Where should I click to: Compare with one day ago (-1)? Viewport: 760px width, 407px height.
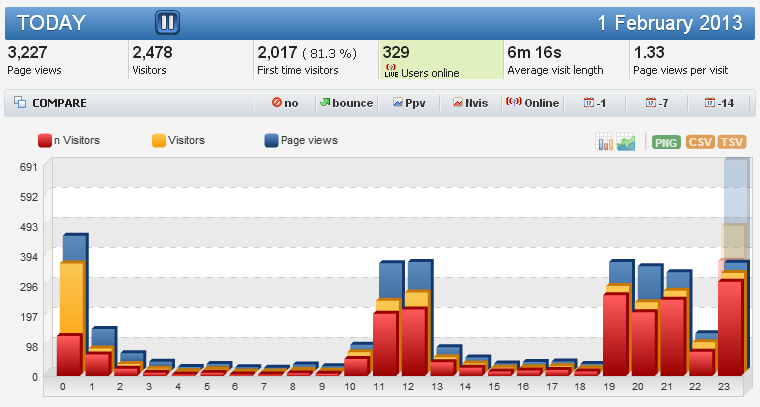pyautogui.click(x=595, y=103)
